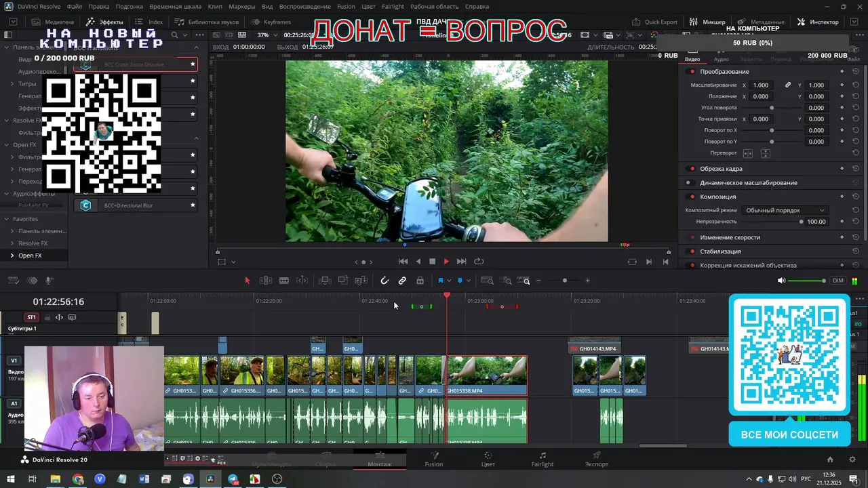This screenshot has width=868, height=488.
Task: Click the vertical flip Переворот icon
Action: pos(766,153)
